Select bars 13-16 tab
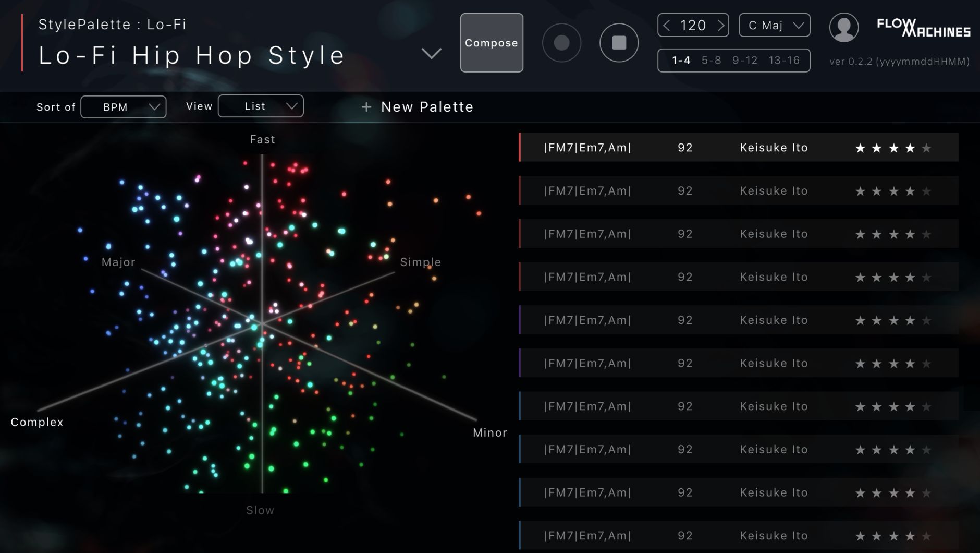 pos(784,61)
